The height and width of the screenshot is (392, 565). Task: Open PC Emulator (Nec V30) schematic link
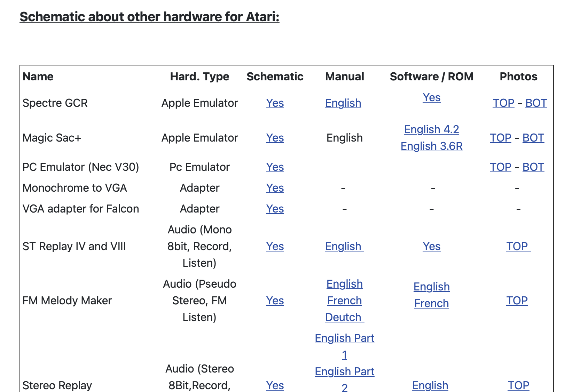coord(275,167)
